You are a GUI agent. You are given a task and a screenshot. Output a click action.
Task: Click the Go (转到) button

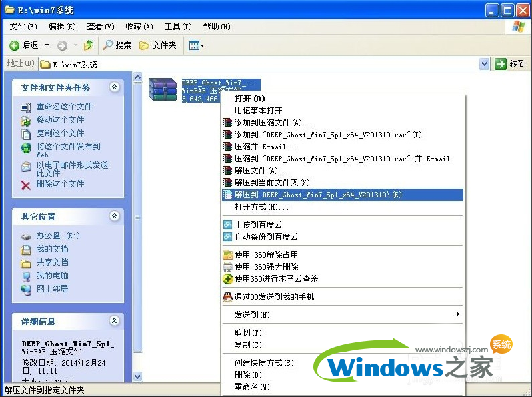pos(511,64)
